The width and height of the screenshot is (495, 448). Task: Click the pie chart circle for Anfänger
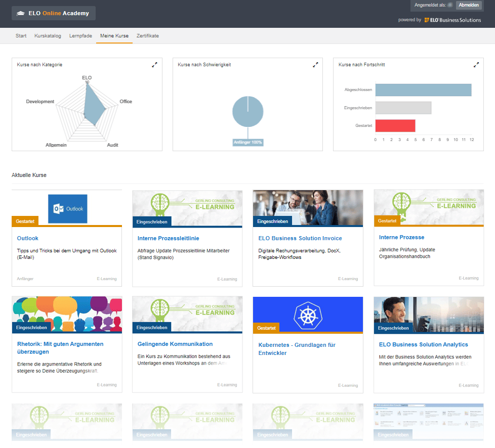[248, 111]
